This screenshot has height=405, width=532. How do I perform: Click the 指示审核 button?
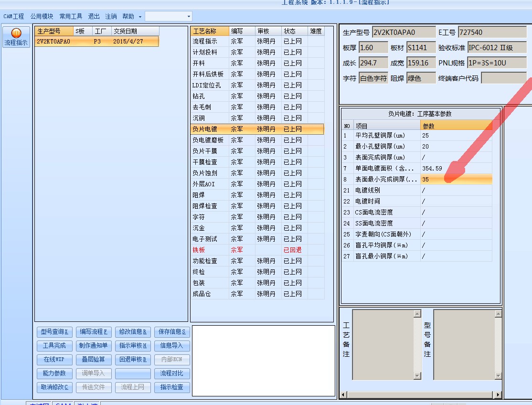(133, 346)
